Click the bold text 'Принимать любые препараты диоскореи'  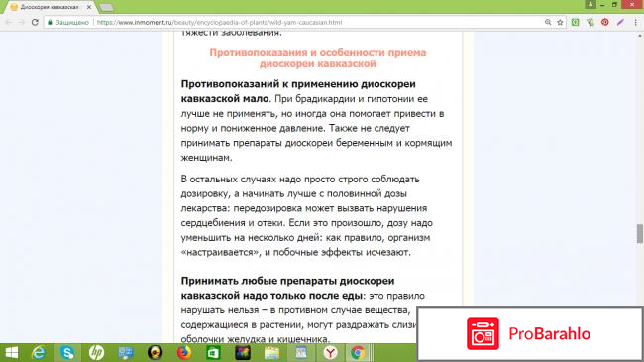(x=287, y=281)
